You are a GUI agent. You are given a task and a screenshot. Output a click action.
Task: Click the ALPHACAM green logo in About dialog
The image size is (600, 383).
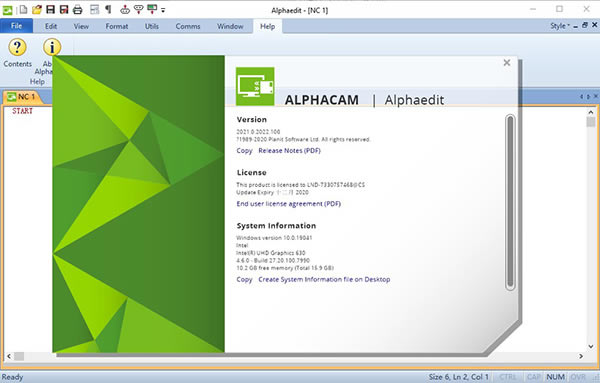coord(255,86)
